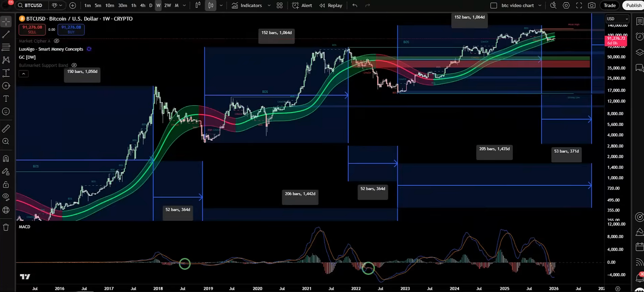Screen dimensions: 644x292
Task: Click the MACD indicator label
Action: (x=24, y=227)
